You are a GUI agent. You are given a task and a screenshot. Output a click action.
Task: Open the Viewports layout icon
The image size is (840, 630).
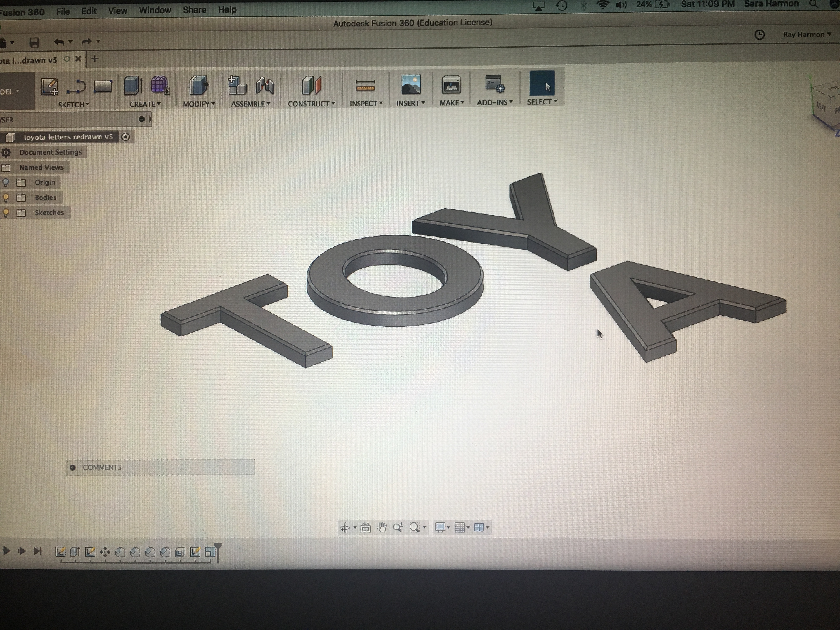click(479, 527)
